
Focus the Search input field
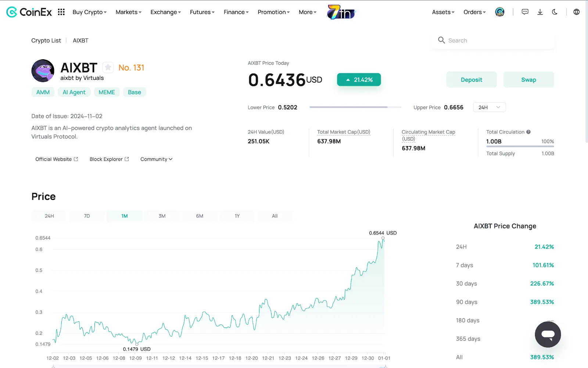click(x=493, y=40)
